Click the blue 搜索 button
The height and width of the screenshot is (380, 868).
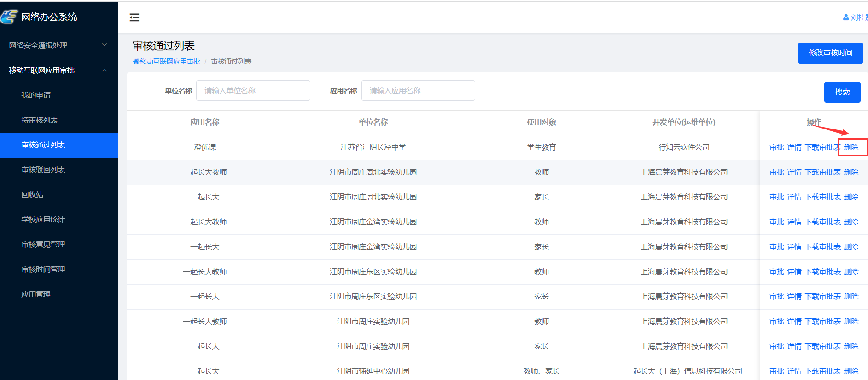pos(842,92)
